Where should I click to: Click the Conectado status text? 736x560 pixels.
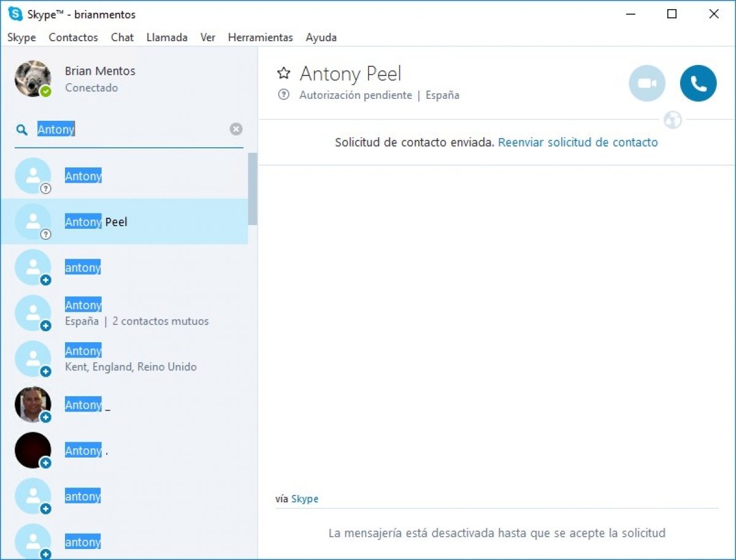[91, 88]
